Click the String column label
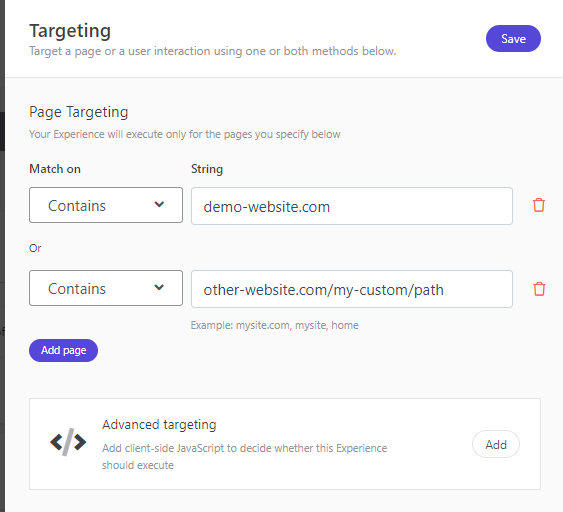Image resolution: width=563 pixels, height=512 pixels. 207,169
